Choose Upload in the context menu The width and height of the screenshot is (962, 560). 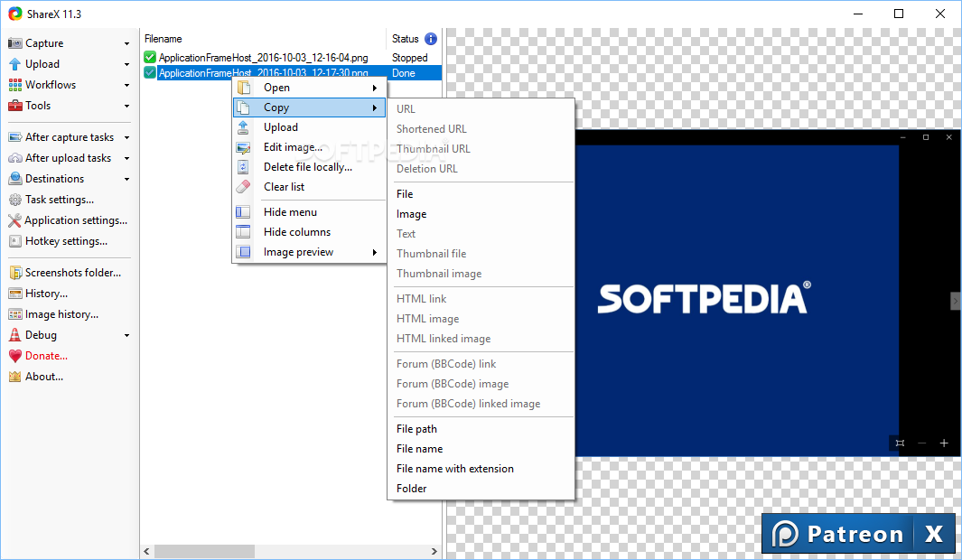(309, 127)
